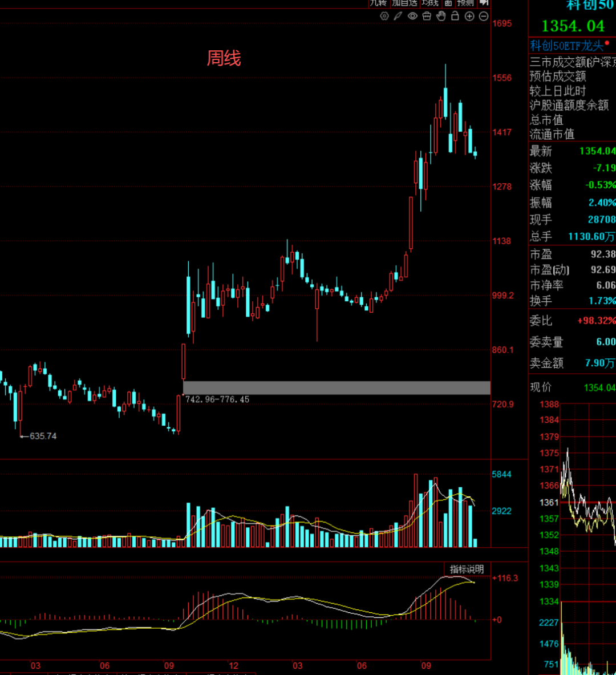
Task: Click 加自选 to add to watchlist
Action: point(404,3)
